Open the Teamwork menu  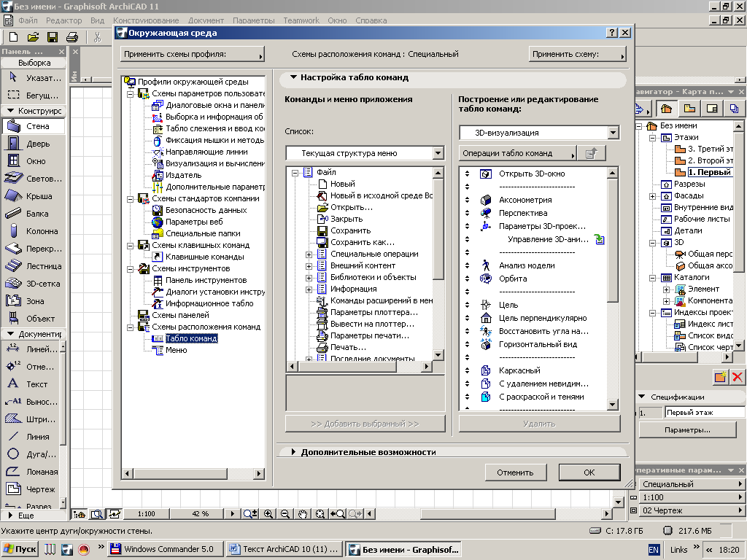301,20
